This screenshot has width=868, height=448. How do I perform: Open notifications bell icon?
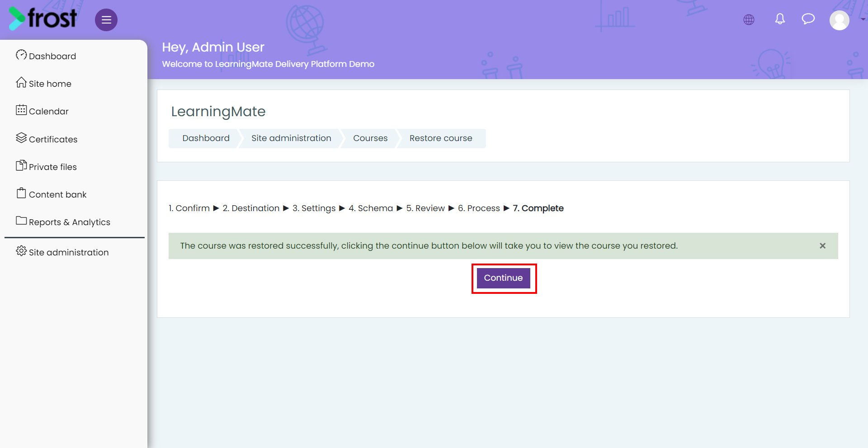[x=780, y=19]
